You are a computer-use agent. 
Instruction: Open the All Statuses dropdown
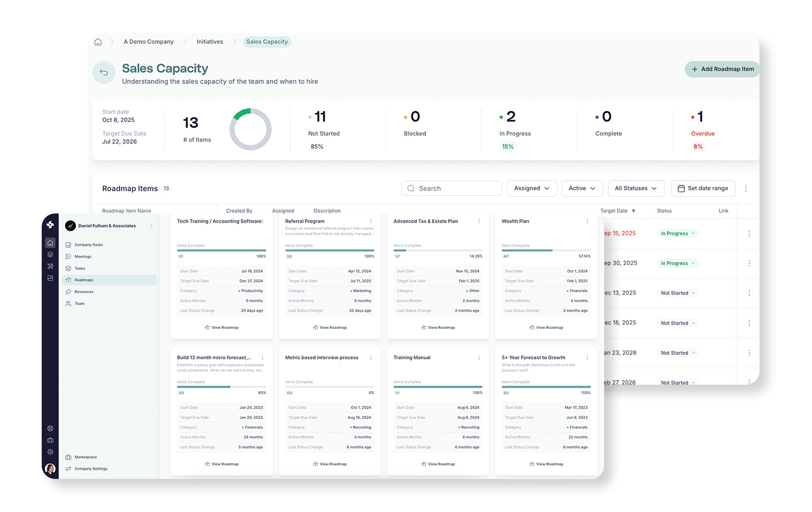pos(636,189)
